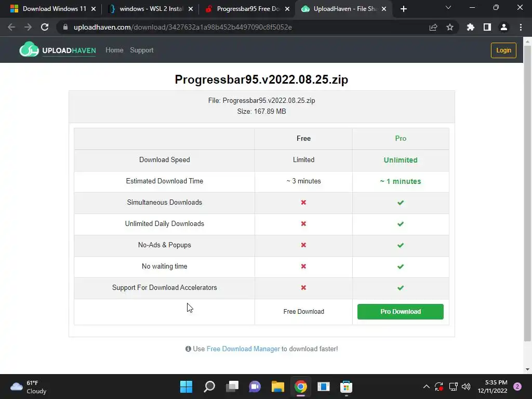
Task: Click the Size: 167.89 MB text
Action: pos(262,111)
